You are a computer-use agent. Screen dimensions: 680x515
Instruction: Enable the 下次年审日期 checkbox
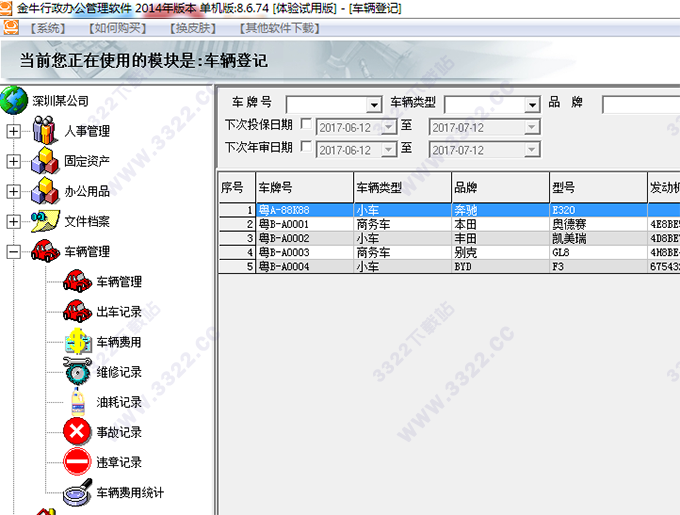pyautogui.click(x=306, y=147)
